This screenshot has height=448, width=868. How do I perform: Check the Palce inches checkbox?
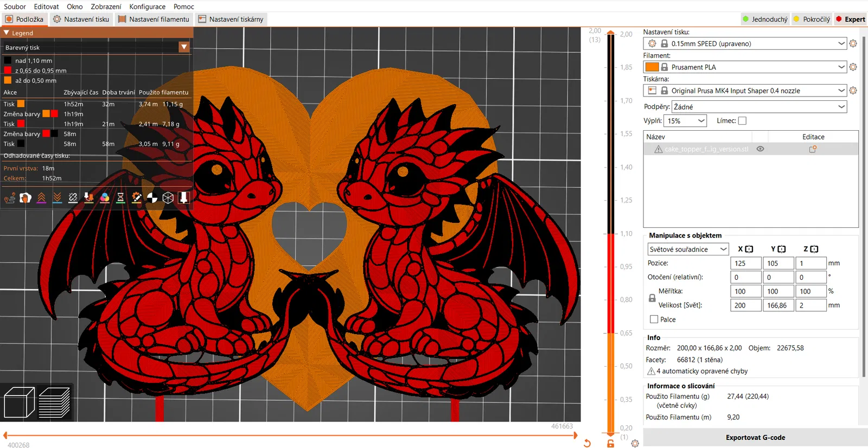[x=654, y=319]
